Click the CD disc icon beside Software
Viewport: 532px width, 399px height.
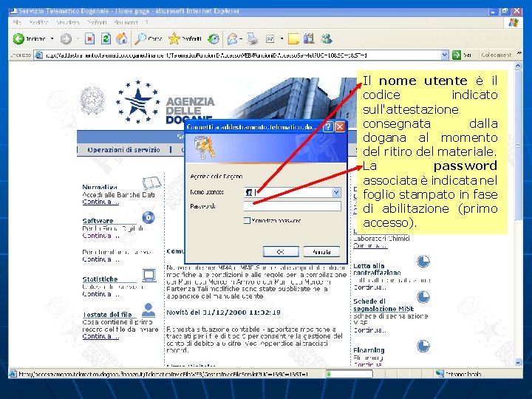tap(149, 217)
